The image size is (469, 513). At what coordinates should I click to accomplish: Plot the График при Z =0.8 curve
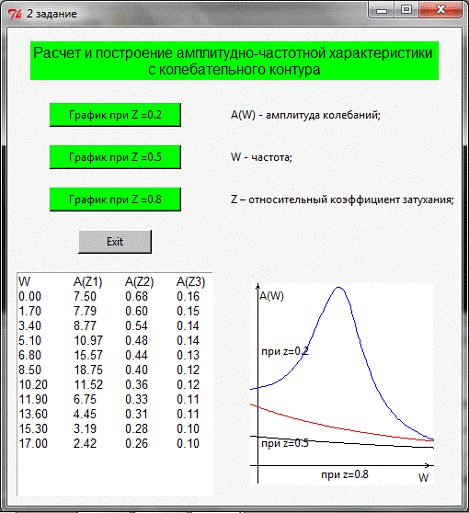115,199
